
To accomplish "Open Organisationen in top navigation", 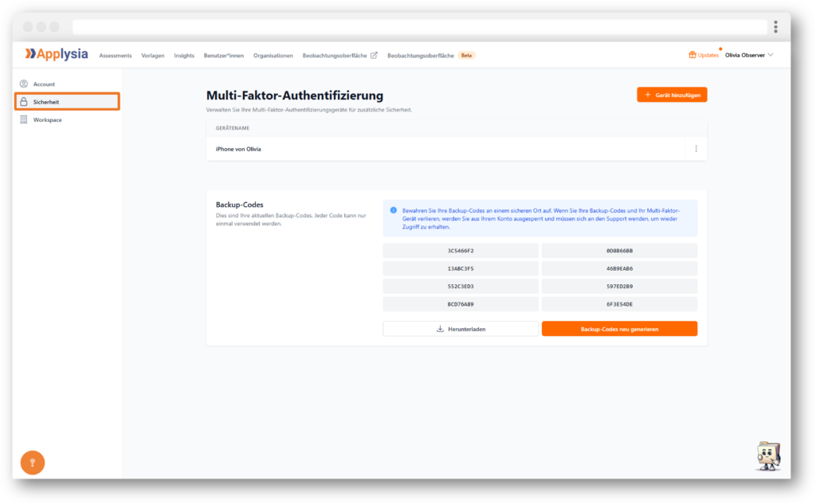I will (273, 55).
